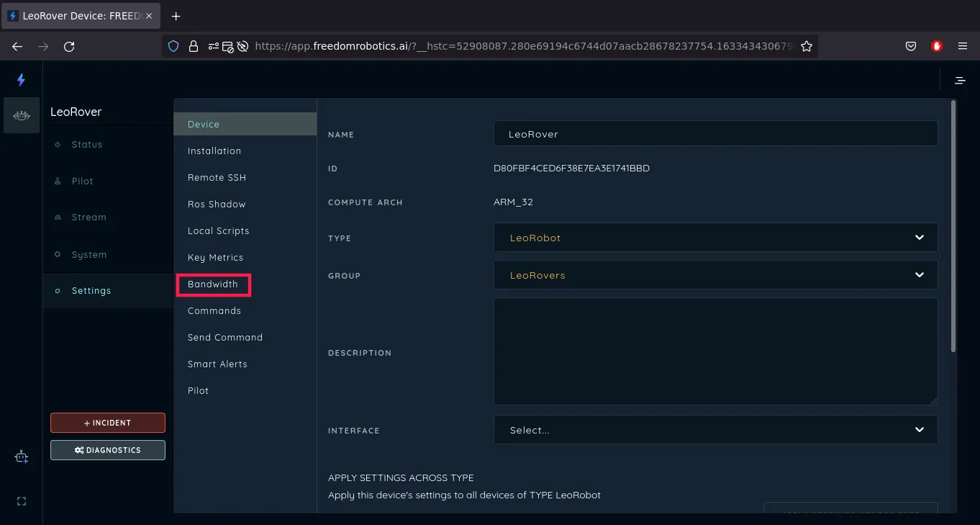Click the red shield extension icon
This screenshot has width=980, height=525.
[x=936, y=46]
